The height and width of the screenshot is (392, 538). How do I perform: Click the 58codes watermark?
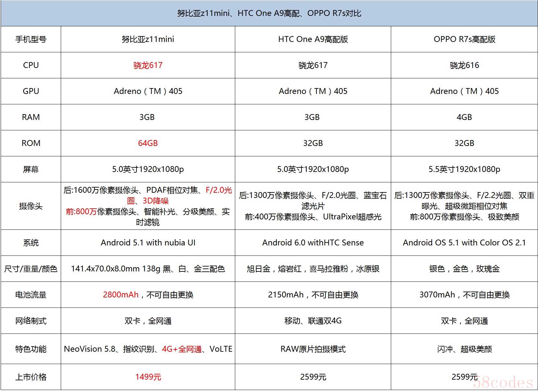coord(503,383)
